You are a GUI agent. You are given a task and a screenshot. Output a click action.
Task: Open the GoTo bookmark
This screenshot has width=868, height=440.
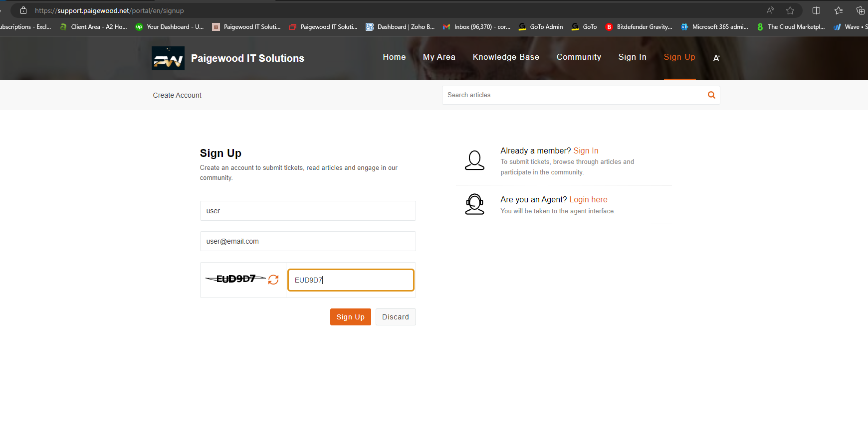pos(584,27)
